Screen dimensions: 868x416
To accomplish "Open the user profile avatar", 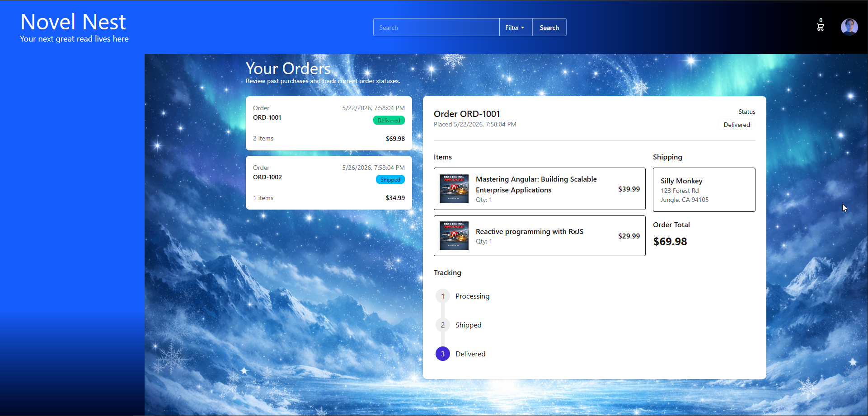I will [x=849, y=27].
